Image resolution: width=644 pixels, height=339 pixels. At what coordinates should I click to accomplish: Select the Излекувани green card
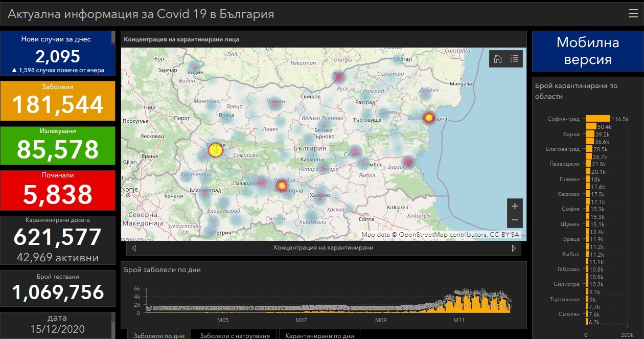point(58,145)
